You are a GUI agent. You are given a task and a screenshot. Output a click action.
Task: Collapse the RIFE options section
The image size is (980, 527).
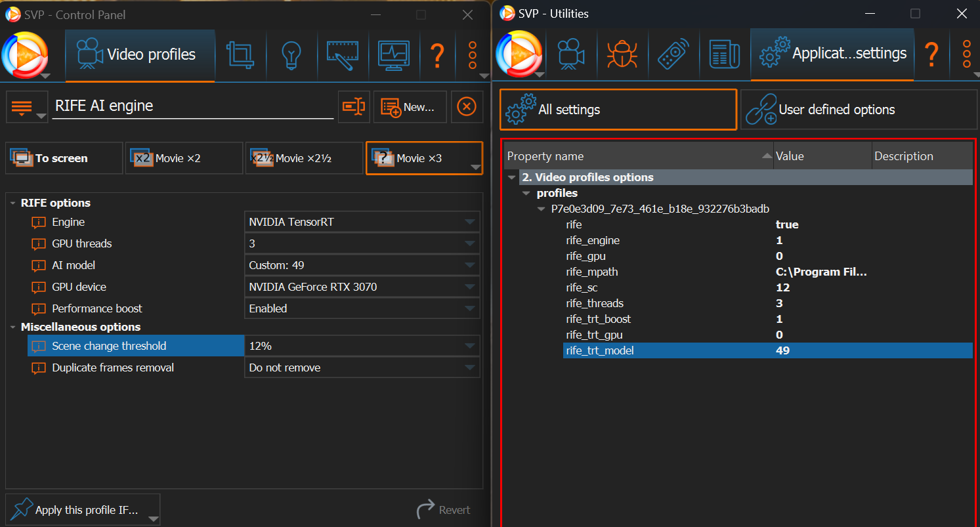tap(13, 203)
